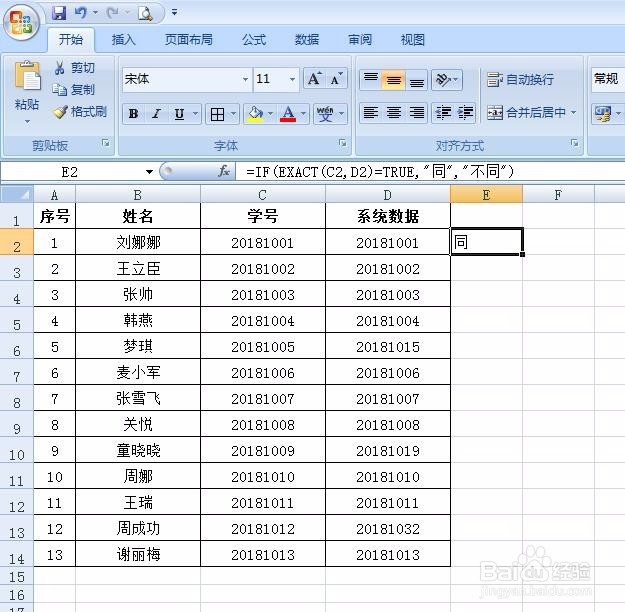Switch to the 插入 tab
Viewport: 625px width, 612px height.
click(124, 39)
